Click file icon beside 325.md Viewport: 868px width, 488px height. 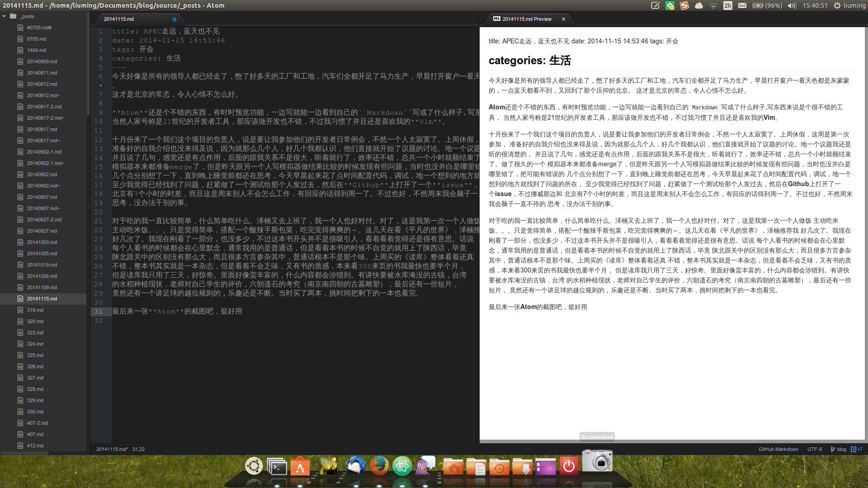pyautogui.click(x=20, y=355)
